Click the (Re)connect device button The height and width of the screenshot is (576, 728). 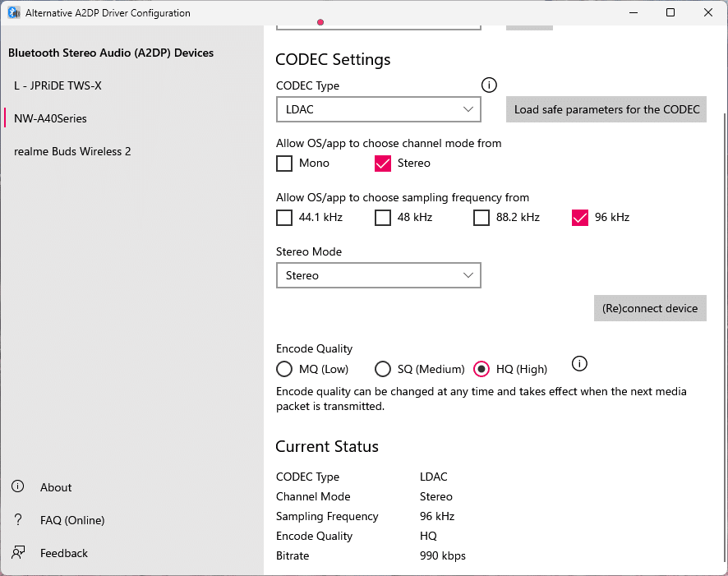click(650, 308)
